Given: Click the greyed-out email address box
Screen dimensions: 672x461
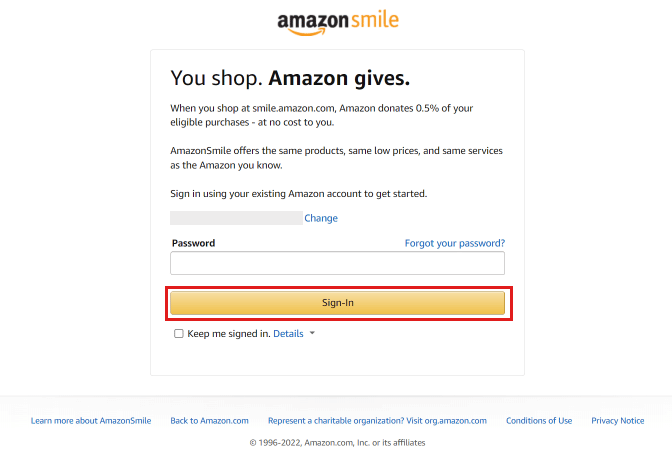Looking at the screenshot, I should point(236,218).
